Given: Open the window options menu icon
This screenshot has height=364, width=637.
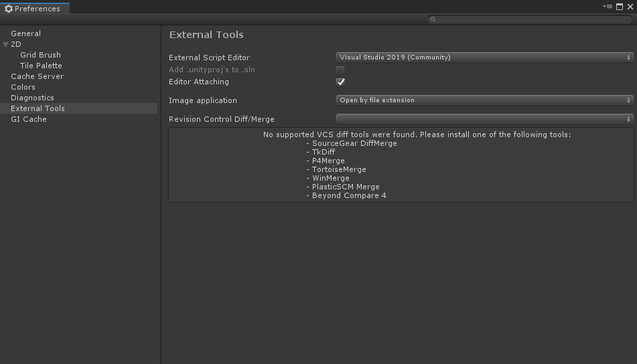Looking at the screenshot, I should [x=607, y=7].
